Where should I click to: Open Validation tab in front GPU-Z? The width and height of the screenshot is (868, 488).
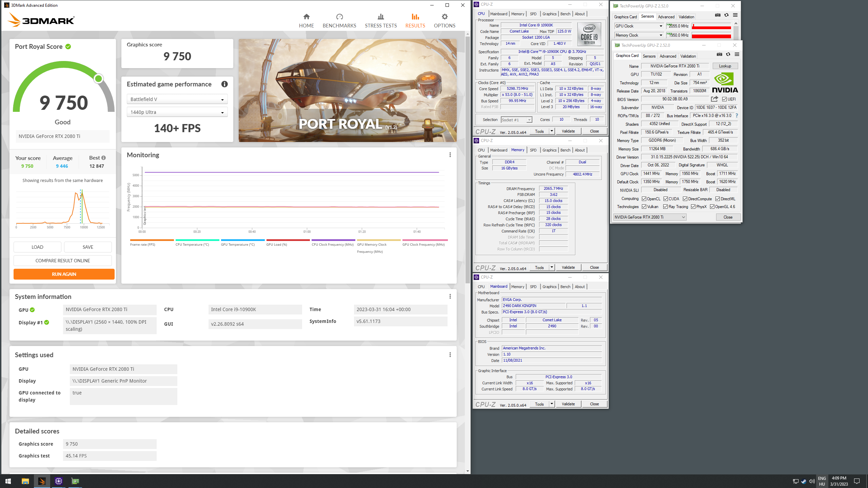688,56
